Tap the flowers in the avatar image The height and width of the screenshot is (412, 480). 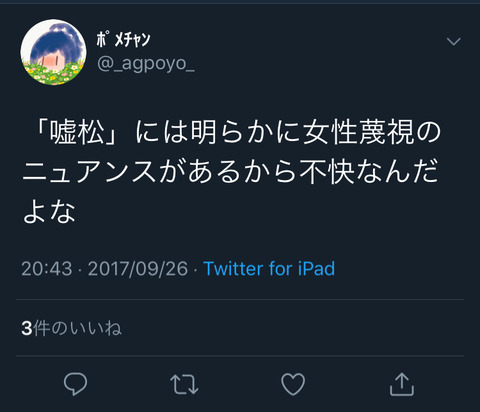click(x=53, y=74)
